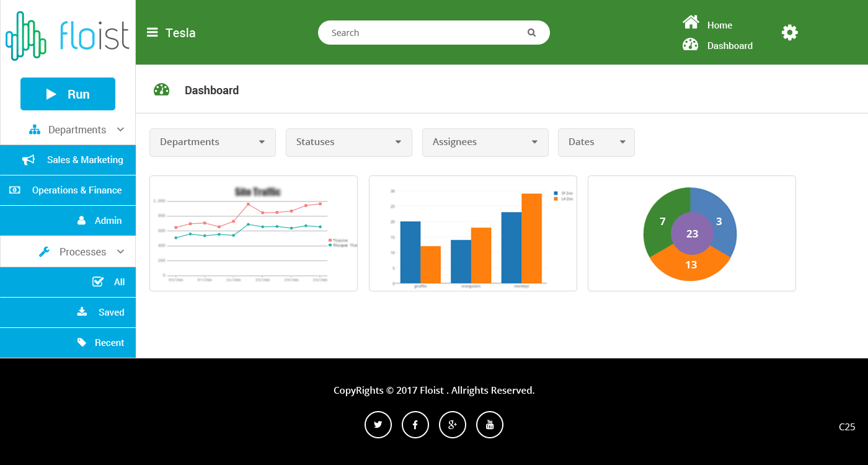Open the Dates filter dropdown
The height and width of the screenshot is (465, 868).
pos(596,143)
